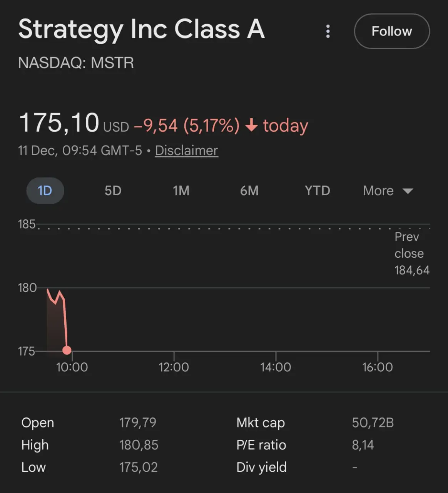448x493 pixels.
Task: Click the P/E ratio value 8,14
Action: (x=363, y=445)
